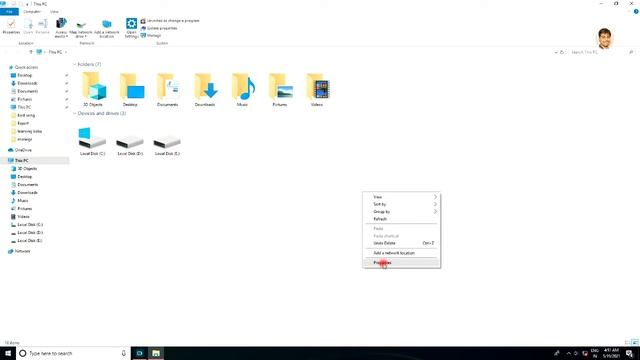The image size is (640, 360).
Task: Open the Action Center notification icon
Action: click(x=630, y=353)
